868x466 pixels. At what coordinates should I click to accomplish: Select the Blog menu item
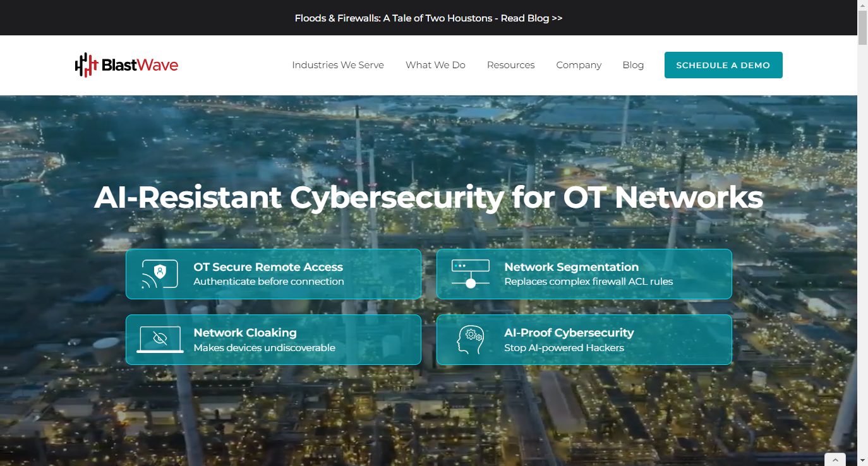[633, 64]
